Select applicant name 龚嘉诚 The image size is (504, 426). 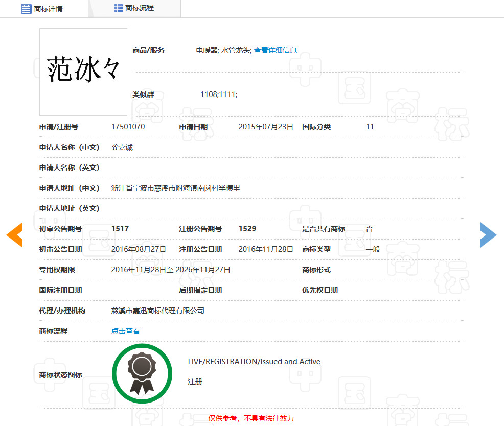click(x=122, y=147)
